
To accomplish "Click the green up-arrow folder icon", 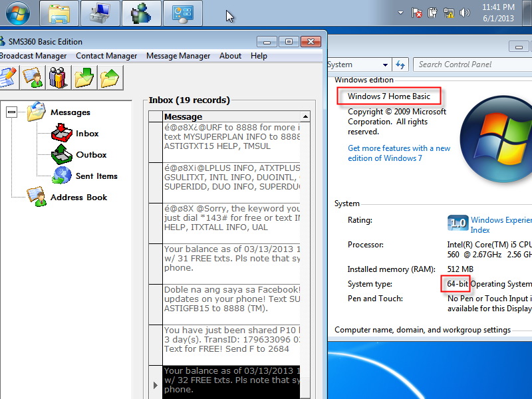I will tap(110, 77).
